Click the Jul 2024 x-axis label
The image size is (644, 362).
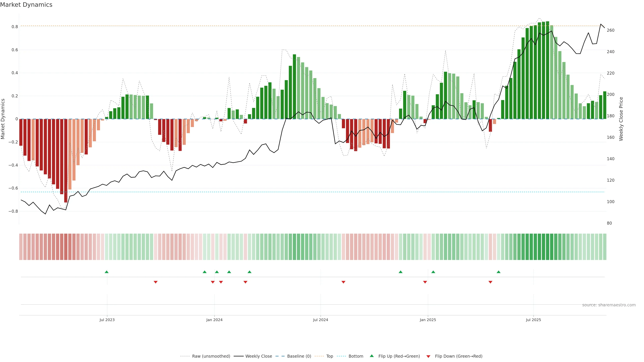tap(320, 320)
